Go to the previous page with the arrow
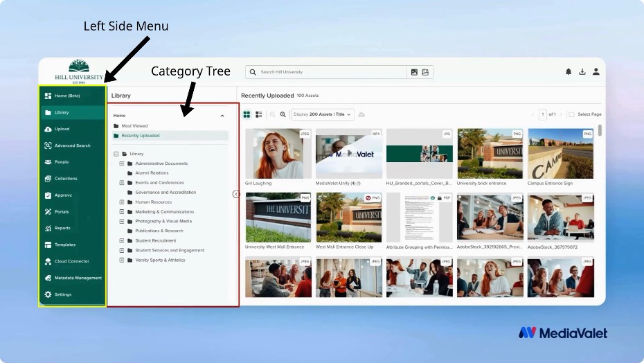Viewport: 644px width, 363px height. pos(533,114)
